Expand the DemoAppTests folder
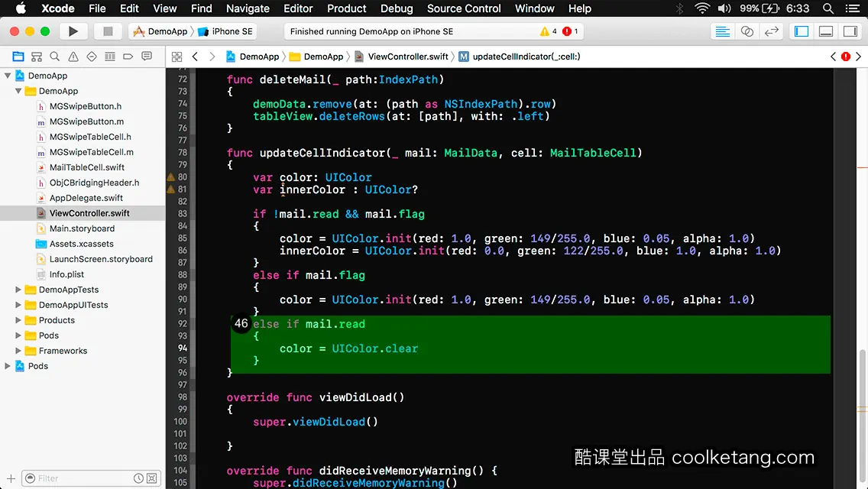 coord(18,290)
